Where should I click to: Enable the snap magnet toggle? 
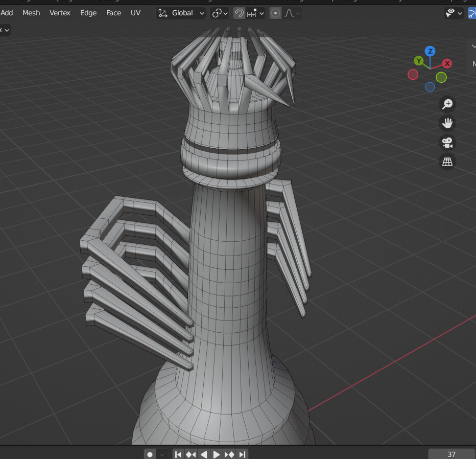[239, 13]
